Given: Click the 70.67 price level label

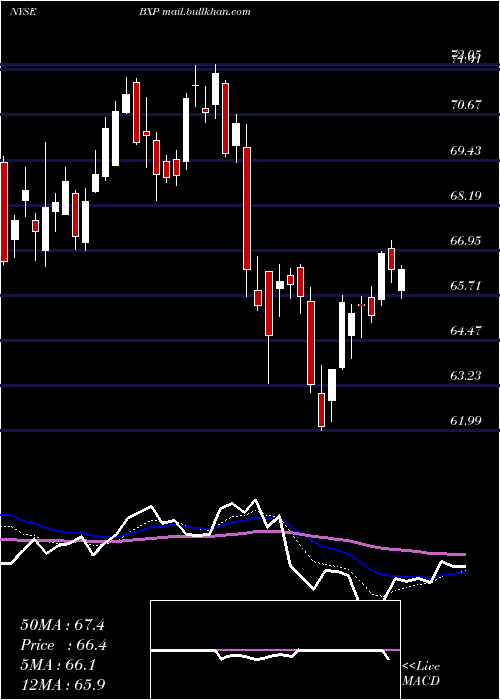Looking at the screenshot, I should click(x=466, y=105).
